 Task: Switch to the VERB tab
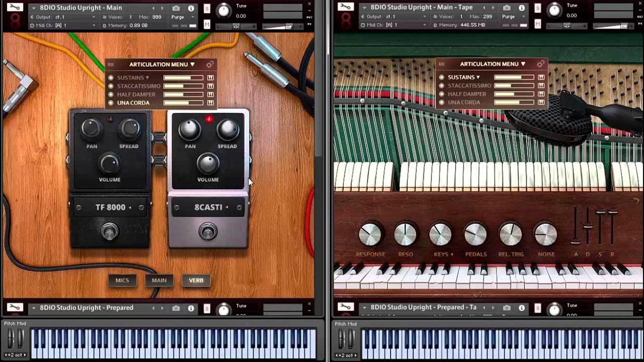pos(196,280)
